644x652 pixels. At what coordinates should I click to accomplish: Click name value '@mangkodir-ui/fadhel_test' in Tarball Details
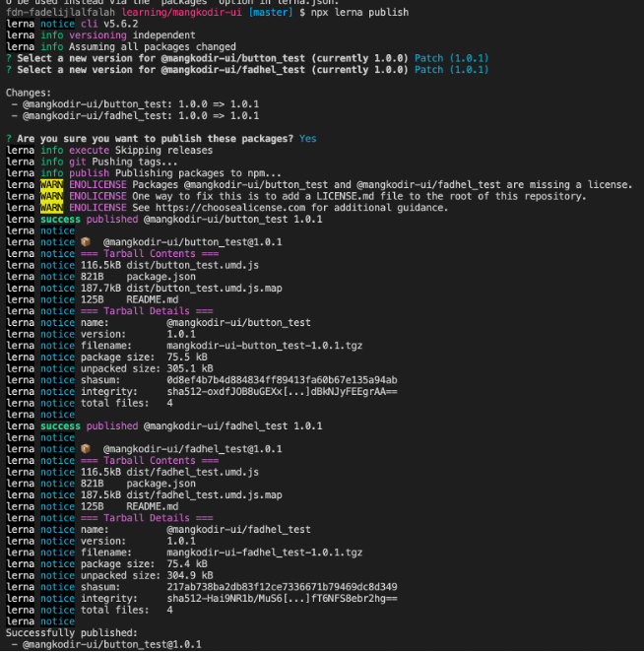tap(238, 530)
